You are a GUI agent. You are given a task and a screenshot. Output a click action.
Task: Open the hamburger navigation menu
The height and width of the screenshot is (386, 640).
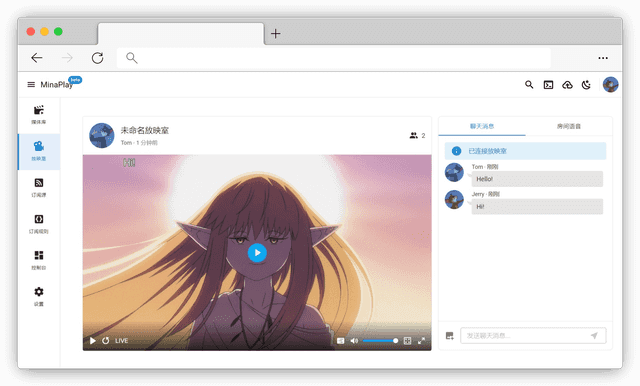coord(31,84)
